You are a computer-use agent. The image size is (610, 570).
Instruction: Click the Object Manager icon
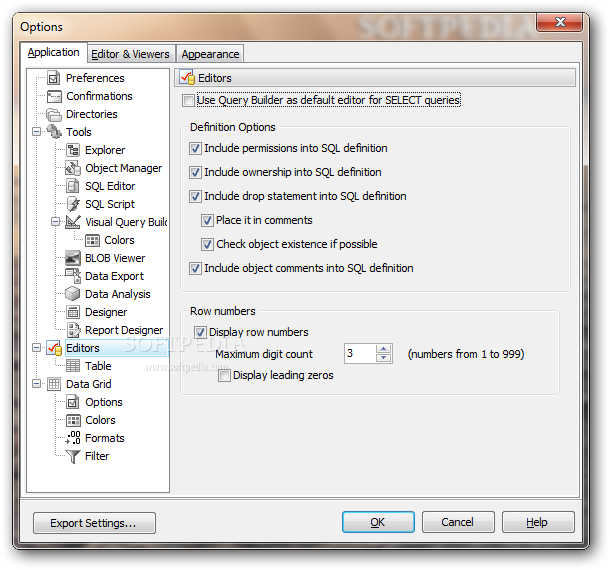point(73,168)
